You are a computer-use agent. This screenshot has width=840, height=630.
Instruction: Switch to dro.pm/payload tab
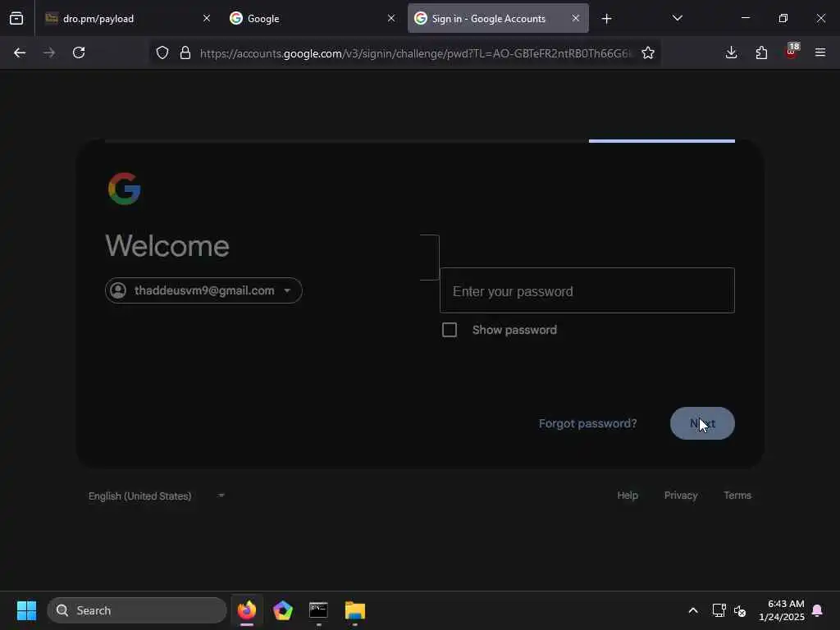click(x=126, y=19)
